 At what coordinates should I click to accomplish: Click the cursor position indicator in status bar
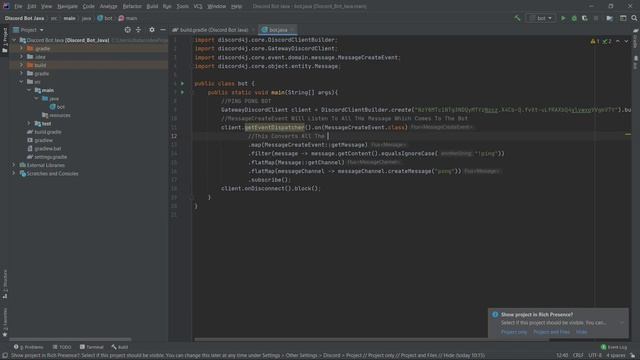click(x=562, y=356)
